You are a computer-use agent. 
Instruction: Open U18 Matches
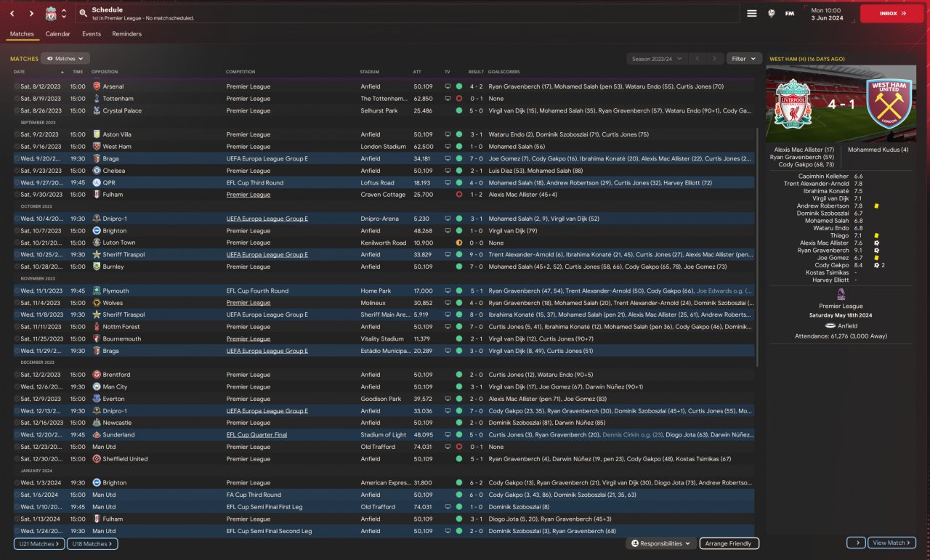click(92, 543)
